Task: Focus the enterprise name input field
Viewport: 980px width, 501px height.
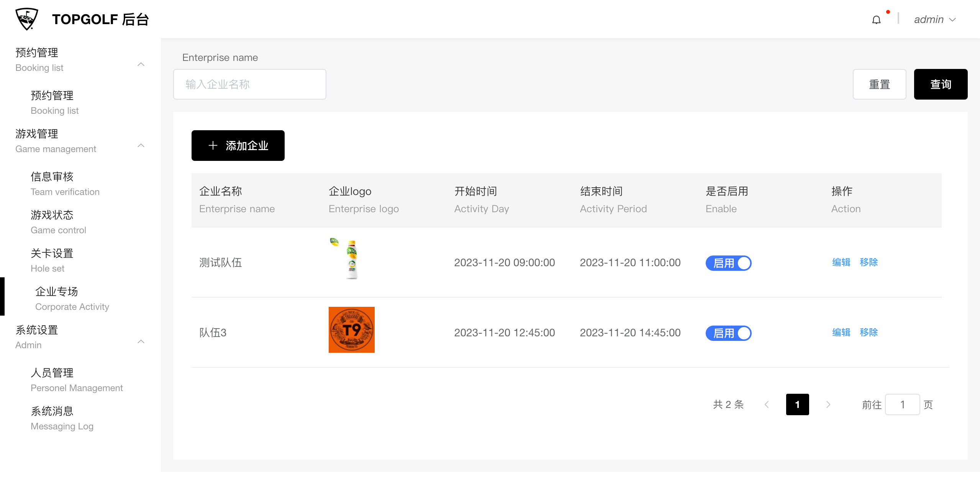Action: [249, 84]
